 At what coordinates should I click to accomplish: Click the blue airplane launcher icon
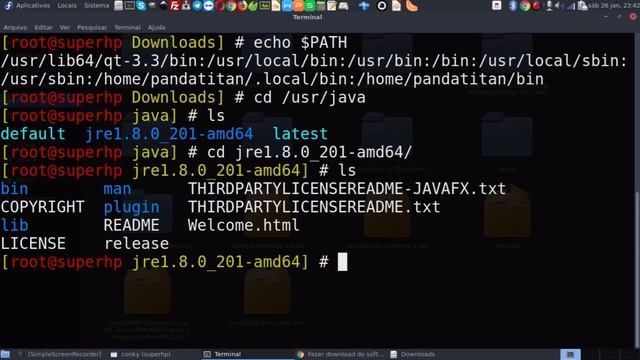[x=364, y=6]
